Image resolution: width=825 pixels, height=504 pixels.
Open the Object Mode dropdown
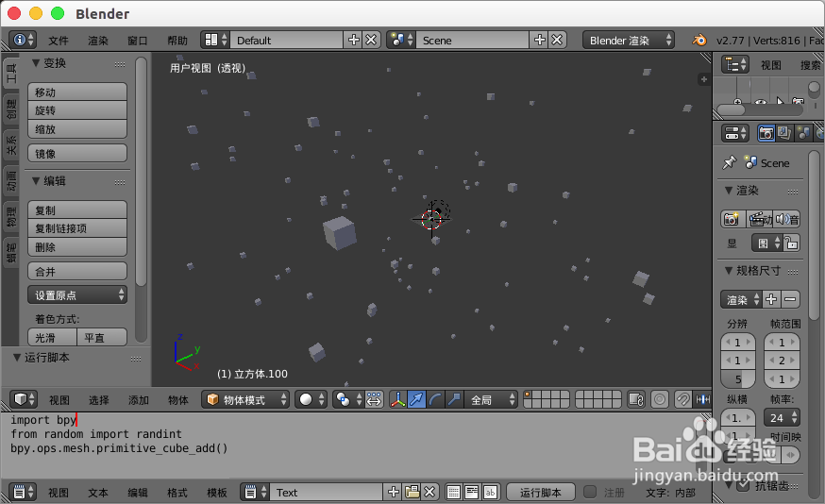(x=245, y=400)
